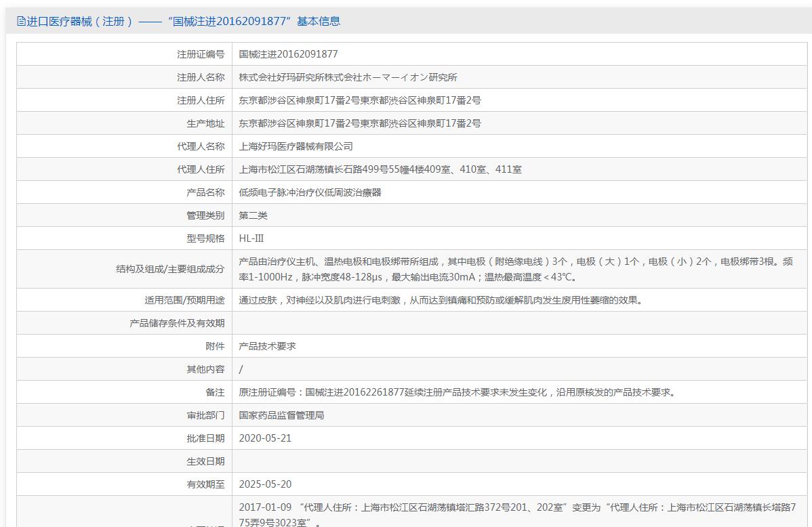Click product name 低频电子脉冲治疗仪
The width and height of the screenshot is (812, 527).
pyautogui.click(x=310, y=192)
